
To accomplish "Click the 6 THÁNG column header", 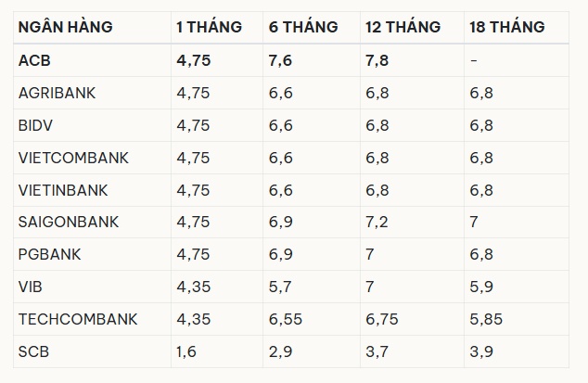I will coord(303,27).
